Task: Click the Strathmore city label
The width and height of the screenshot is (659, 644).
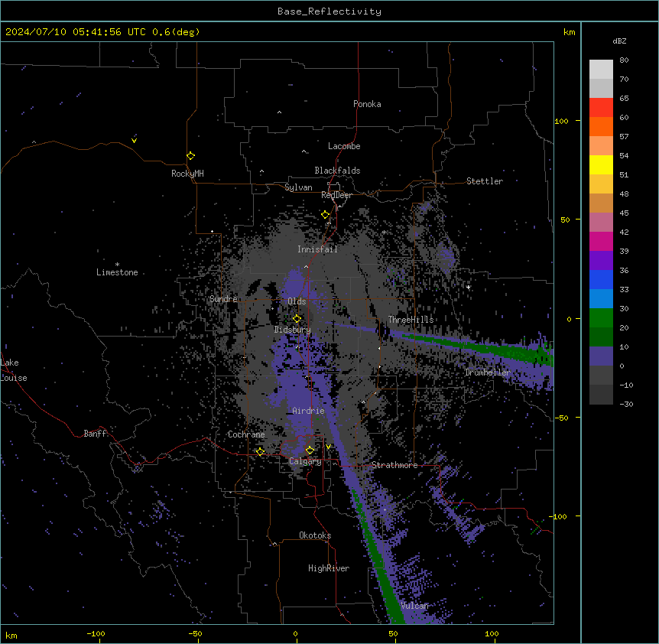Action: [394, 465]
